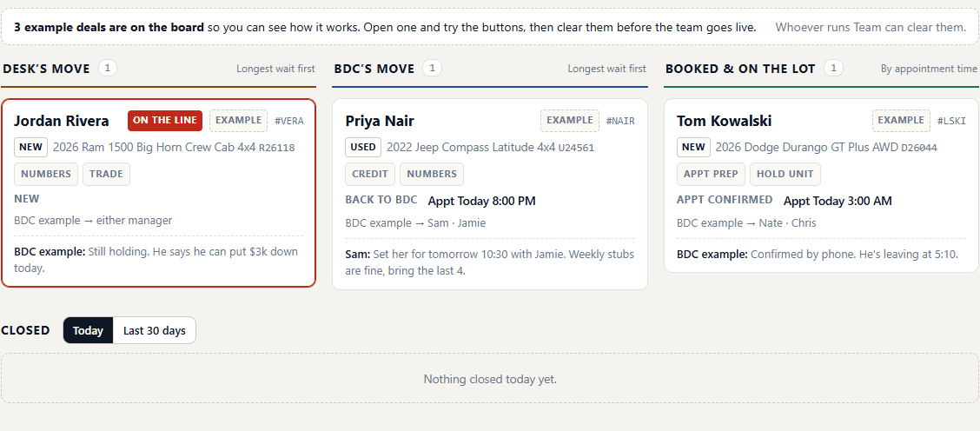
Task: Click 'Appt Today 3:00 AM' on Tom Kowalski's card
Action: pyautogui.click(x=838, y=201)
